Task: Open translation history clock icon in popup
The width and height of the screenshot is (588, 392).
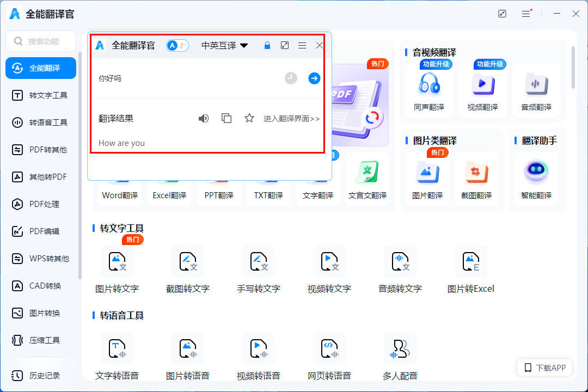Action: pyautogui.click(x=291, y=78)
